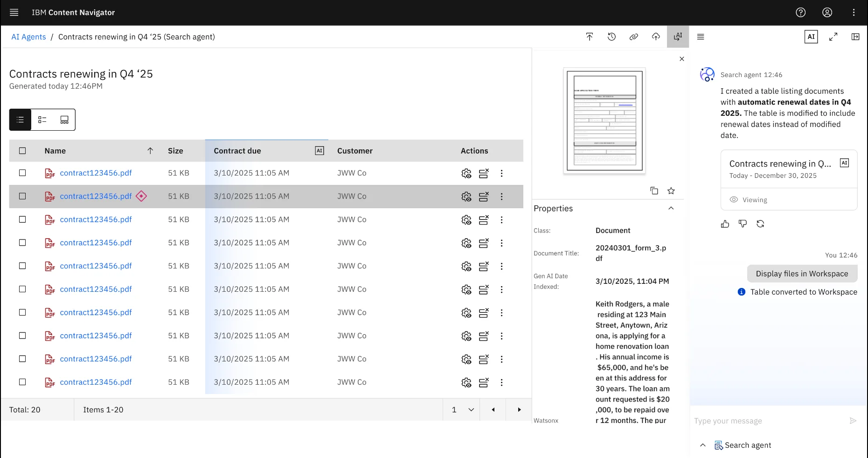Give thumbs down to agent response
The height and width of the screenshot is (458, 868).
(743, 224)
